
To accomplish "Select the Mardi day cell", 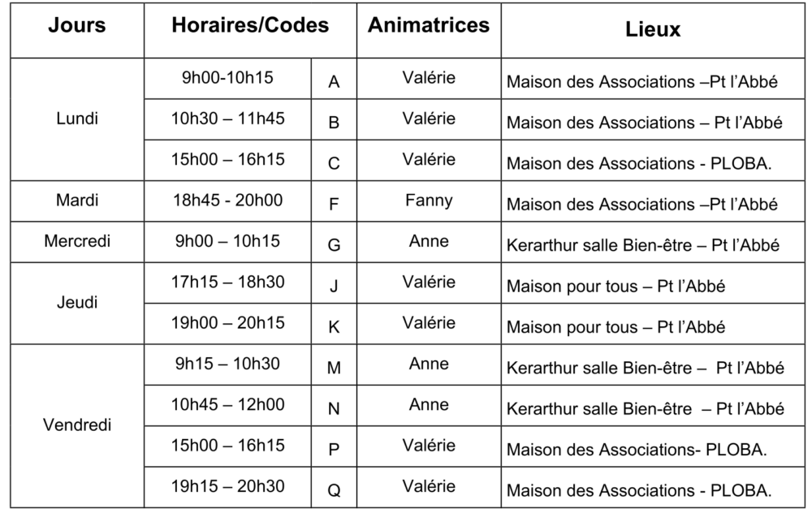I will [x=77, y=200].
